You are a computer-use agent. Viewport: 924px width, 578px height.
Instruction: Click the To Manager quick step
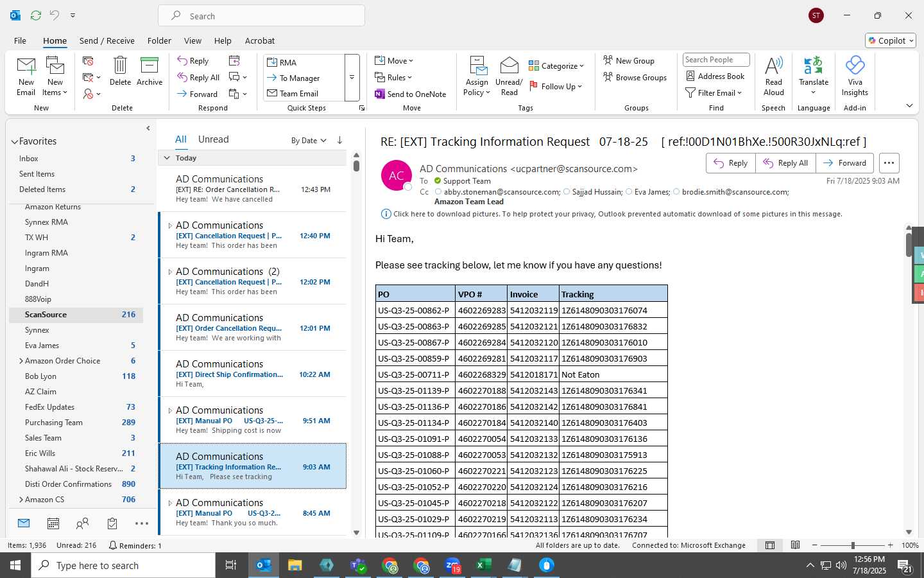[x=304, y=78]
